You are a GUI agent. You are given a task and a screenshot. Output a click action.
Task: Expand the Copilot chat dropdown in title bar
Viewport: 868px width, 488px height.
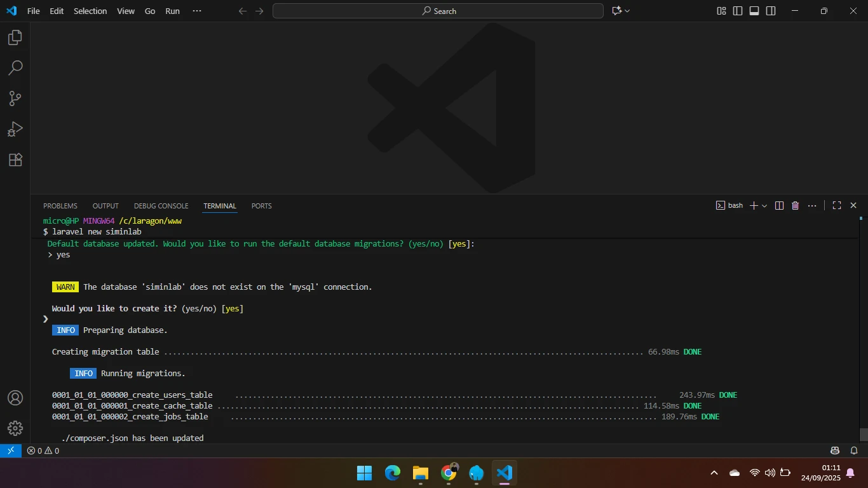point(627,11)
